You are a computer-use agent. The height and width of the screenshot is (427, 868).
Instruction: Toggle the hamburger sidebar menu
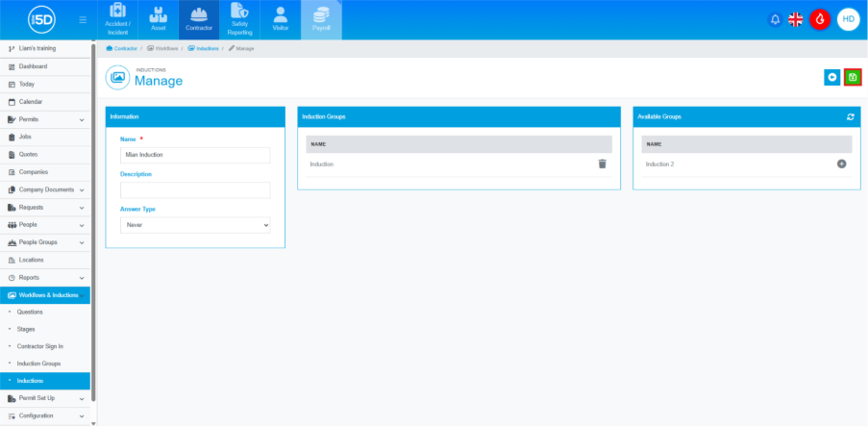tap(83, 19)
